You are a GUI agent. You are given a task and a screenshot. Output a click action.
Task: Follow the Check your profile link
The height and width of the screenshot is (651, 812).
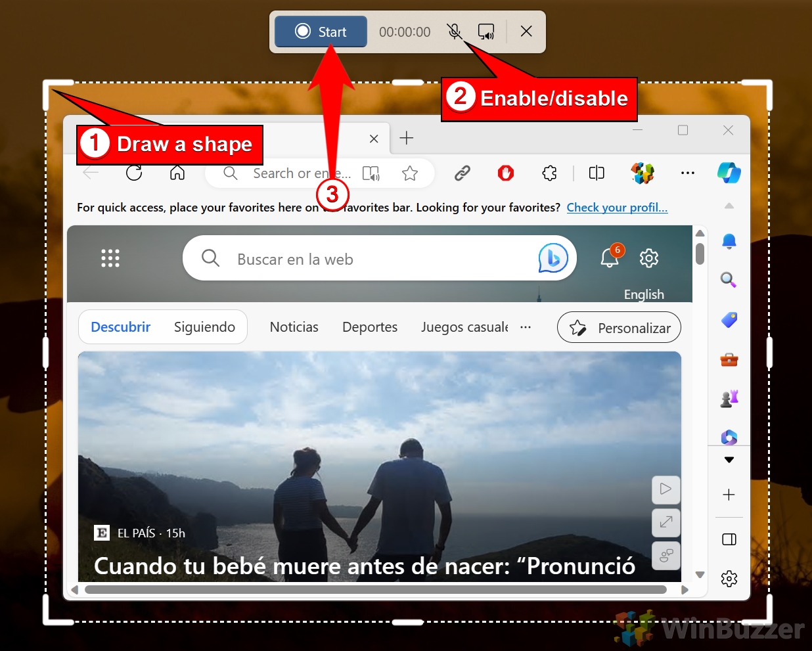[x=617, y=208]
